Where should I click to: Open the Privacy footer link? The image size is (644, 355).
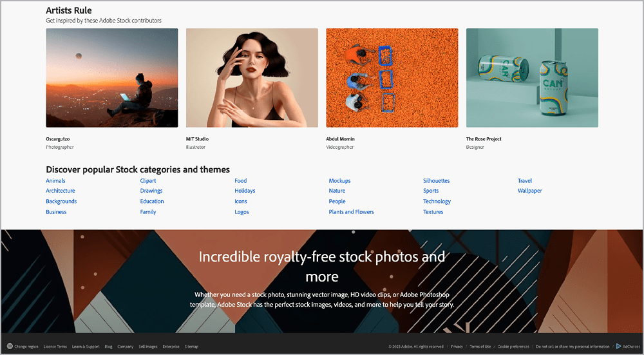tap(457, 347)
